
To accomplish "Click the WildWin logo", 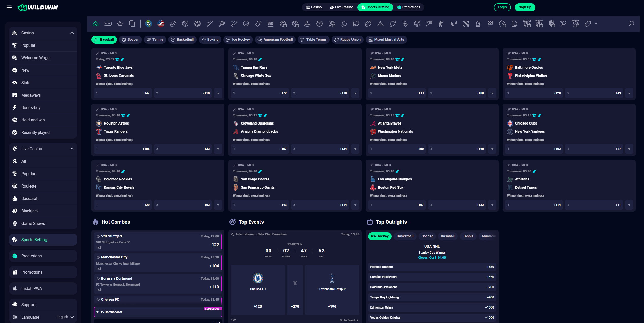I will click(x=38, y=7).
